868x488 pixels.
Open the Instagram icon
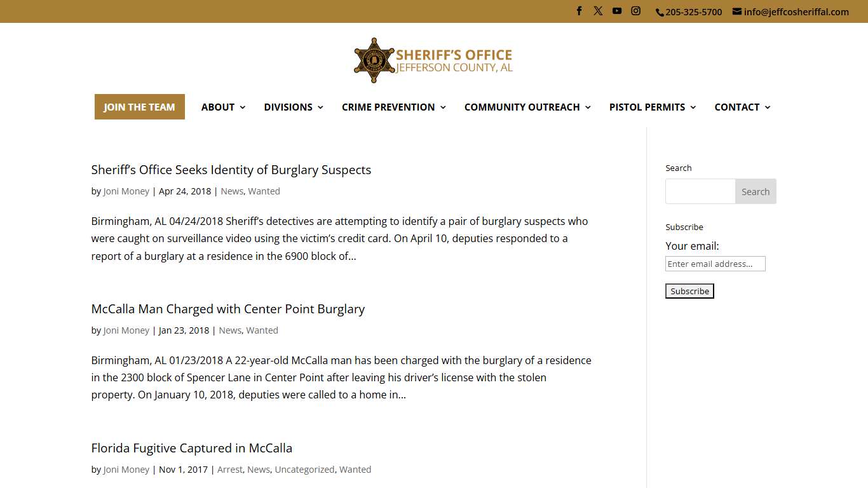pyautogui.click(x=635, y=11)
